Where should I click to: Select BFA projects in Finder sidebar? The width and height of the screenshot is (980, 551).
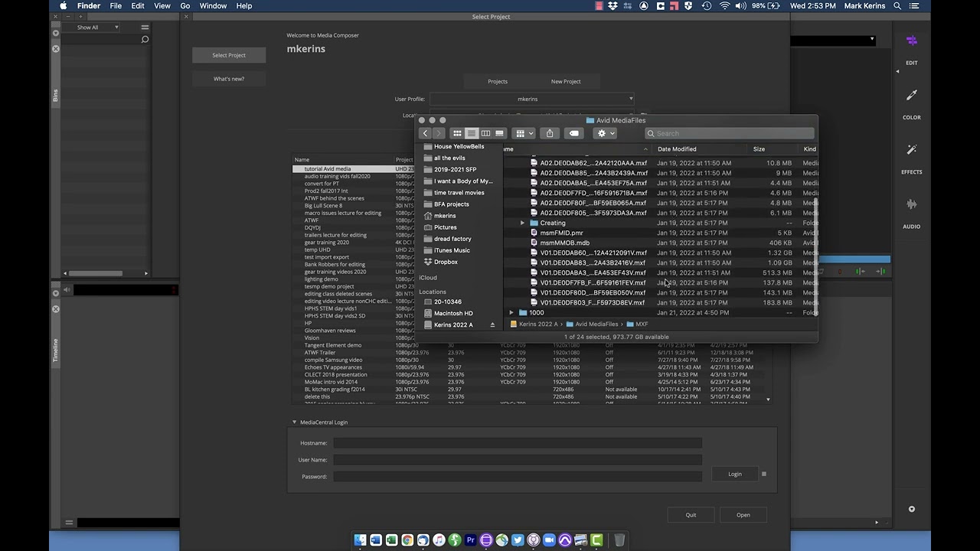[x=452, y=204]
